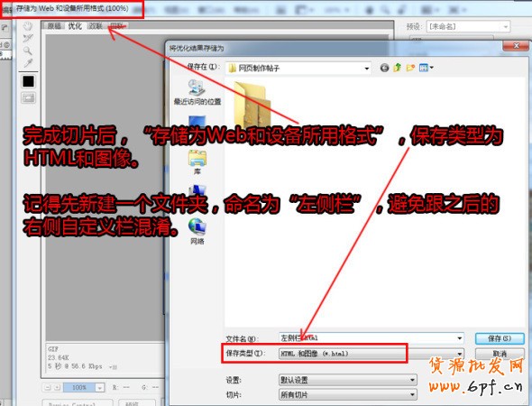The width and height of the screenshot is (532, 406).
Task: Click into the file name field
Action: [x=371, y=338]
